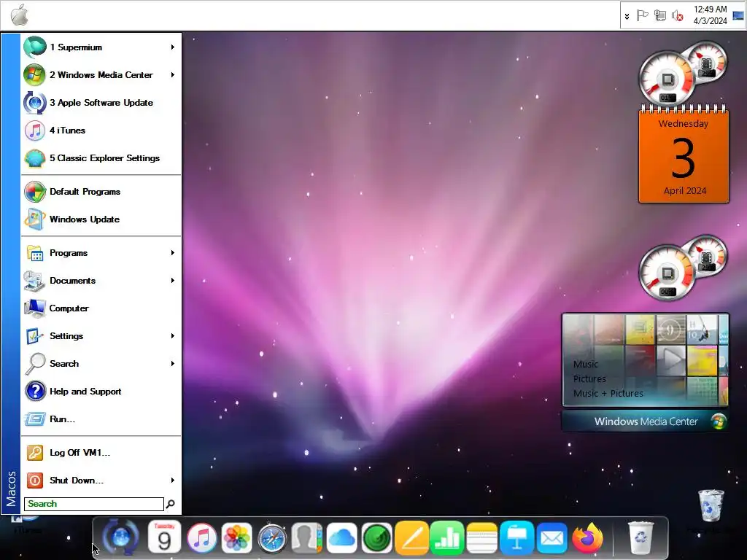Screen dimensions: 747x560
Task: Click the show desktop tray icon
Action: pyautogui.click(x=738, y=15)
